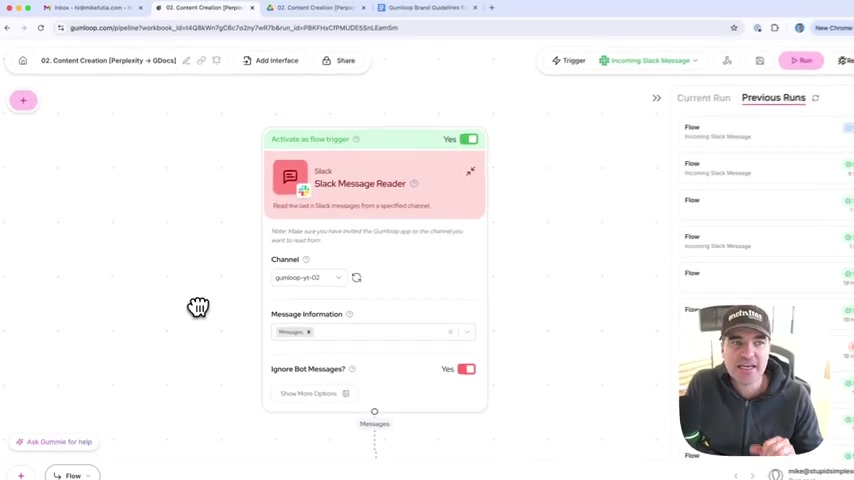854x480 pixels.
Task: Expand Message Information dropdown arrow
Action: [x=467, y=332]
